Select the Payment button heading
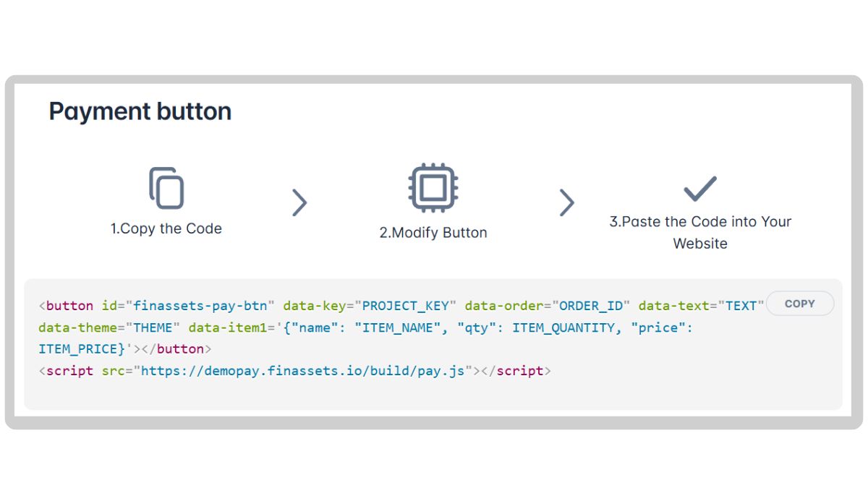This screenshot has height=488, width=868. (140, 111)
